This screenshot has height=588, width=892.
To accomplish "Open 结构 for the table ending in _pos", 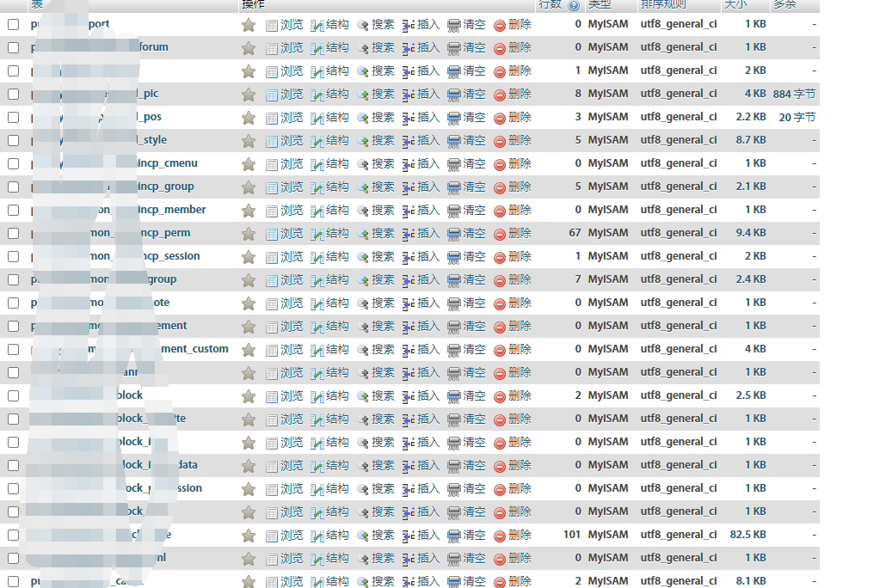I will click(x=329, y=117).
